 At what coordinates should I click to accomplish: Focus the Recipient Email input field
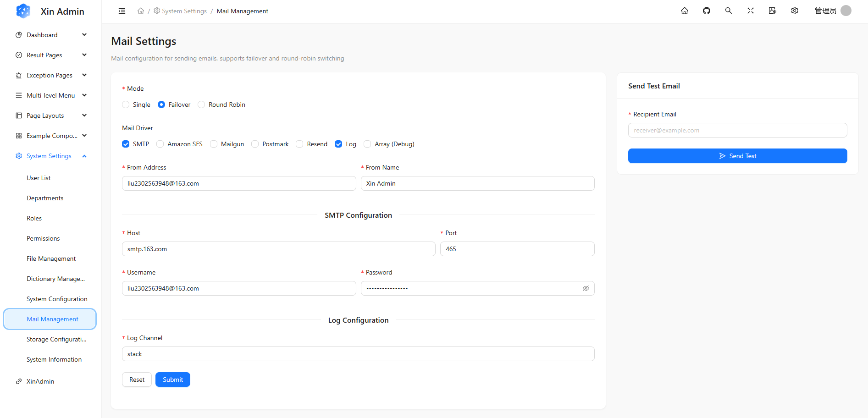point(737,130)
